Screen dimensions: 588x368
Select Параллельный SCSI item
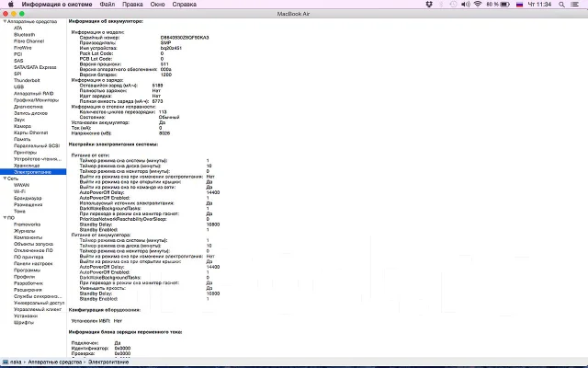(37, 145)
